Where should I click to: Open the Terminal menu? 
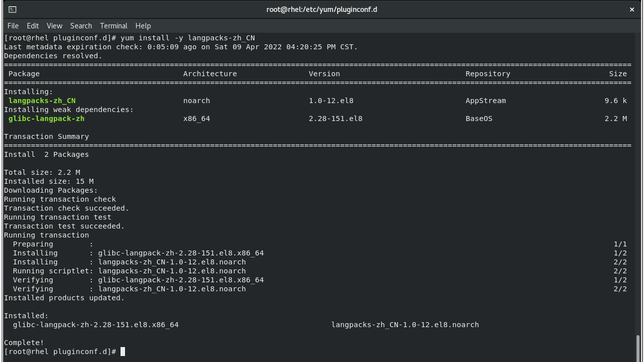tap(114, 25)
